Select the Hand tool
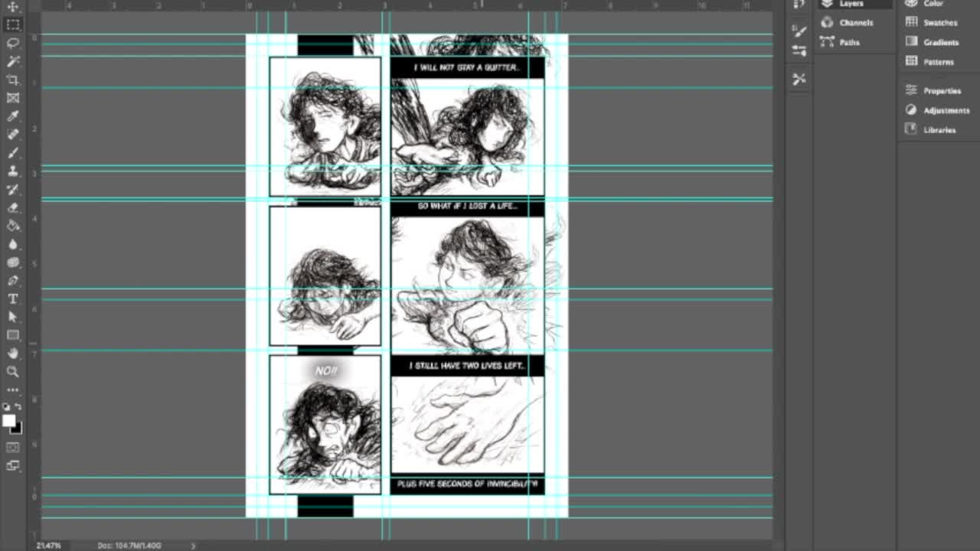 [13, 354]
